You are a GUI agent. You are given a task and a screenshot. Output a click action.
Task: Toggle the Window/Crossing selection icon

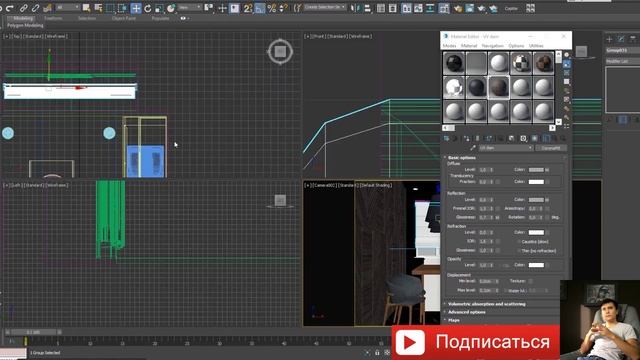click(x=122, y=8)
